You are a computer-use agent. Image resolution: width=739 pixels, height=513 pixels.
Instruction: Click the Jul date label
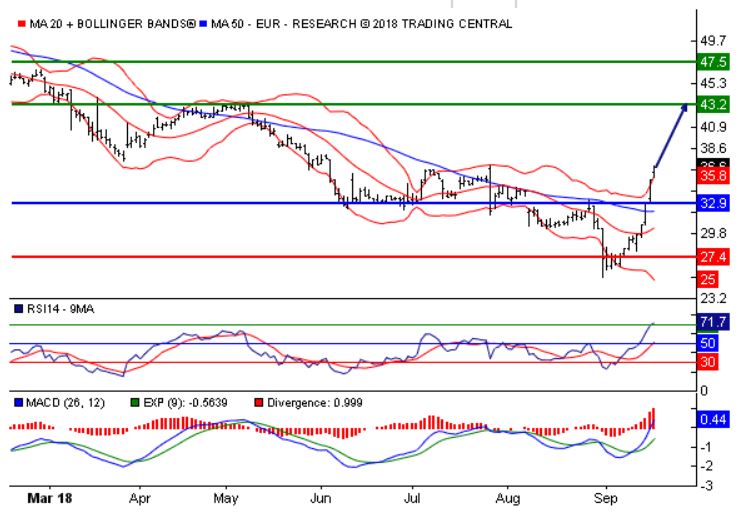click(412, 498)
